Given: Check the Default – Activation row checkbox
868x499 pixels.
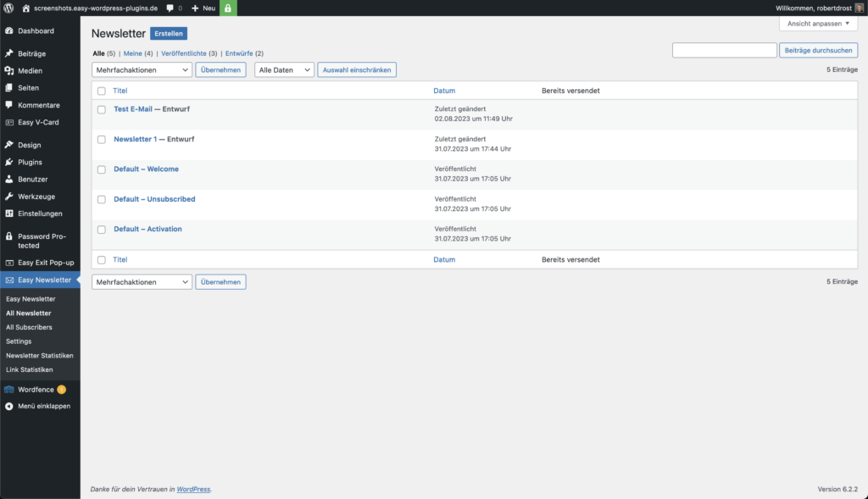Looking at the screenshot, I should 102,229.
